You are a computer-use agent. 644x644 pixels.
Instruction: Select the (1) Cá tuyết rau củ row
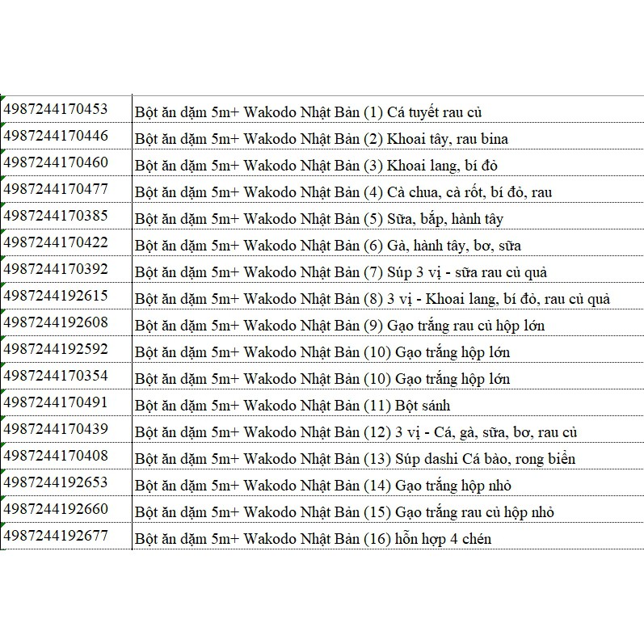(388, 109)
